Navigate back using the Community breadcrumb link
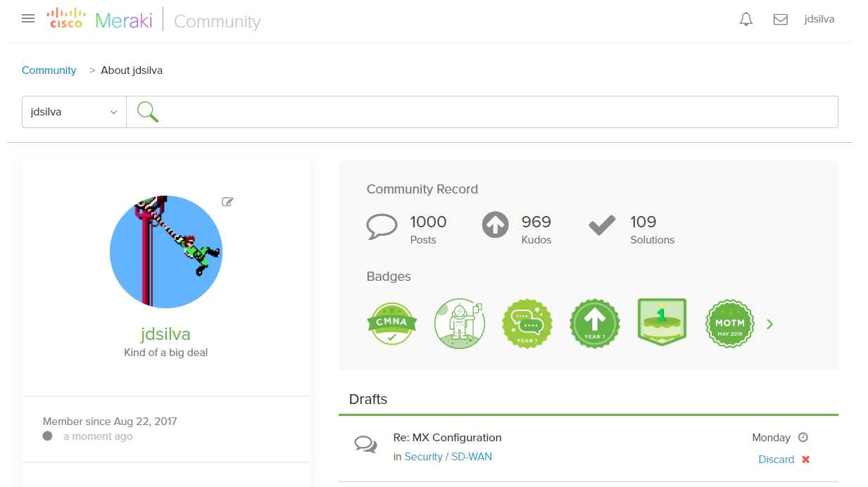The height and width of the screenshot is (487, 868). point(49,70)
